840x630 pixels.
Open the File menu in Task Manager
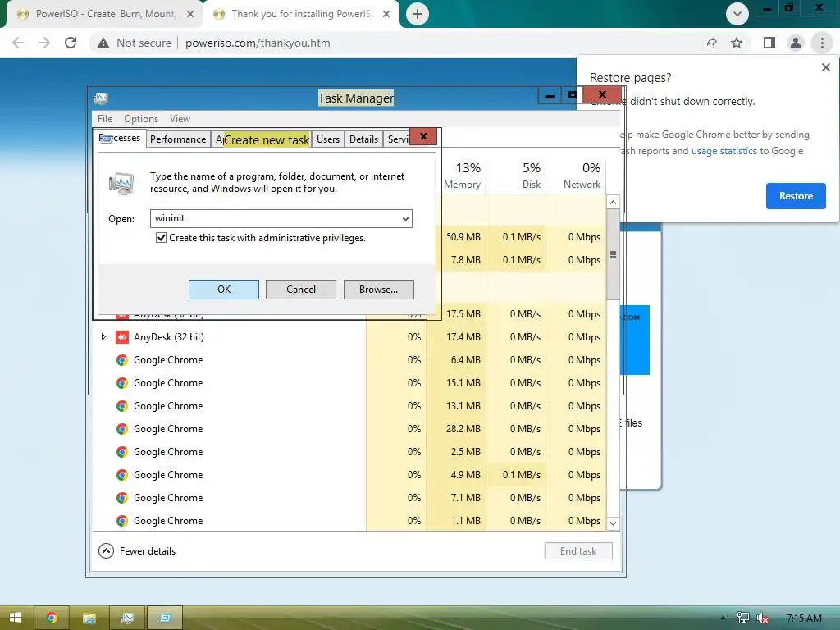[x=105, y=118]
